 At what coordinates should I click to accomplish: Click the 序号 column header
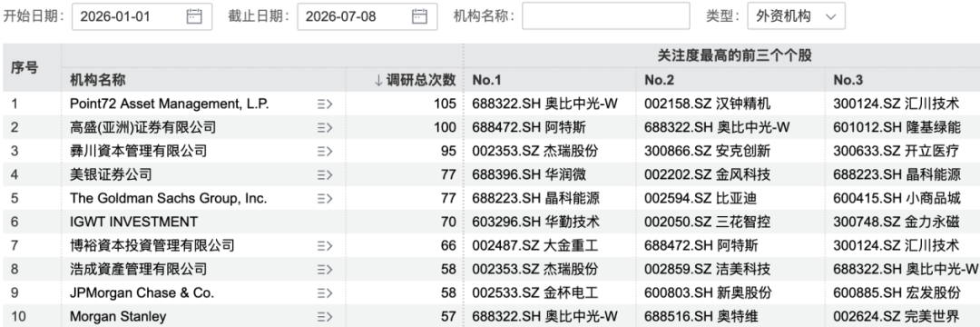coord(24,67)
